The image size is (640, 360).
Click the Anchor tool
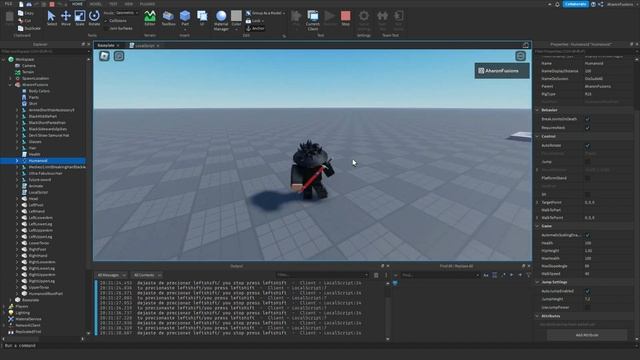pyautogui.click(x=255, y=29)
